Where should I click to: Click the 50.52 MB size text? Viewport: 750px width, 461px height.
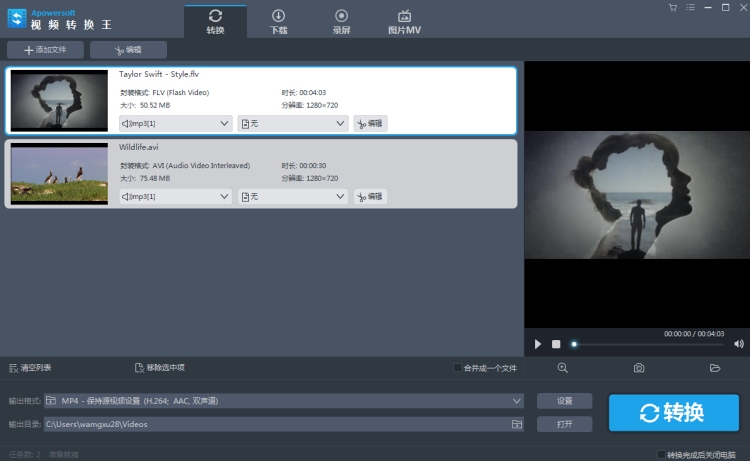(155, 105)
